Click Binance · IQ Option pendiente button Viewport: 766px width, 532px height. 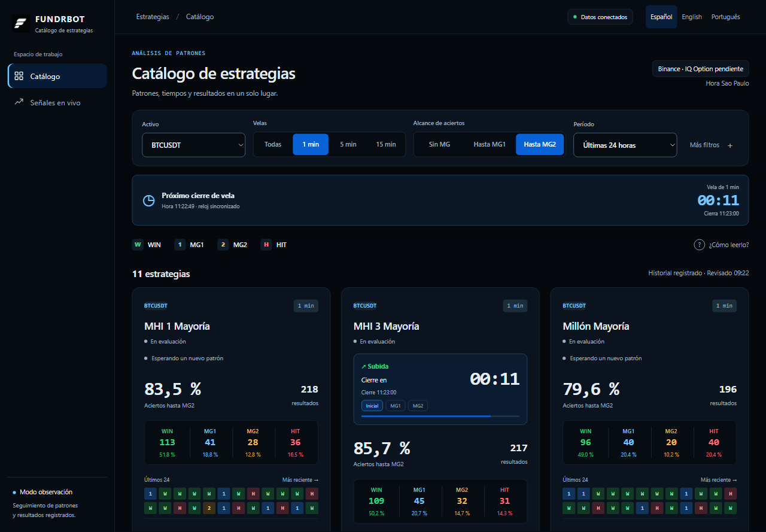tap(700, 69)
